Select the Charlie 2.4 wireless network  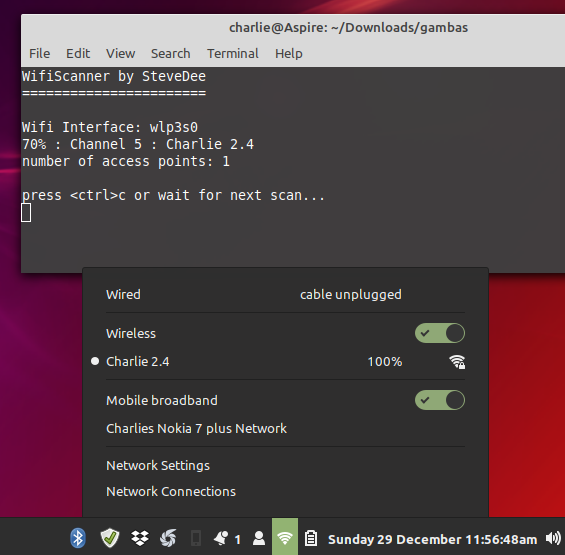point(277,361)
